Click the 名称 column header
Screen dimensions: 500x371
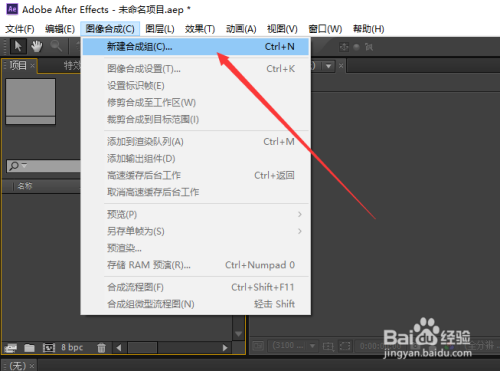[25, 186]
